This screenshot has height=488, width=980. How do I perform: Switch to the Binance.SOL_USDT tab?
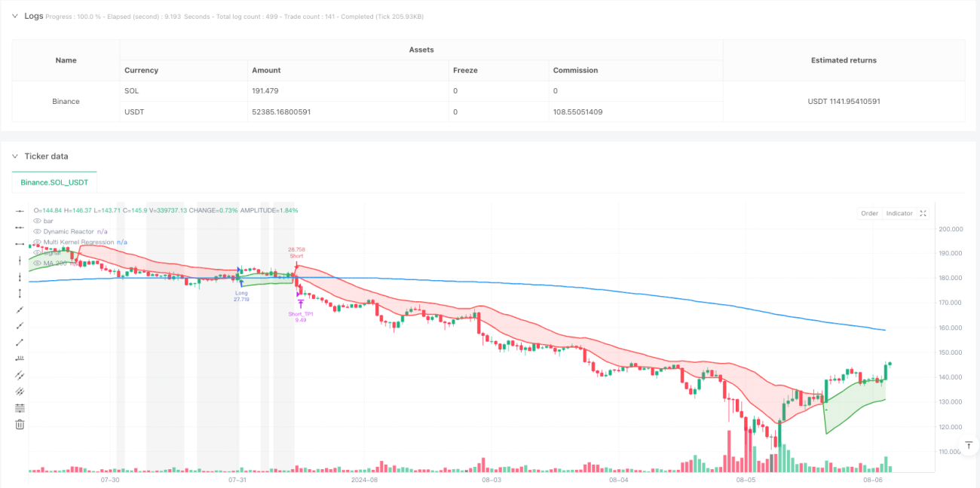tap(54, 182)
